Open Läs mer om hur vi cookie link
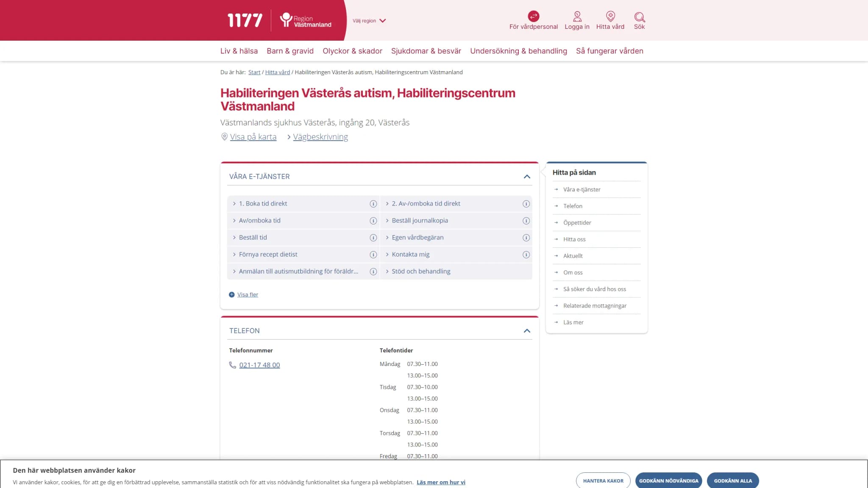This screenshot has width=868, height=488. pos(441,482)
